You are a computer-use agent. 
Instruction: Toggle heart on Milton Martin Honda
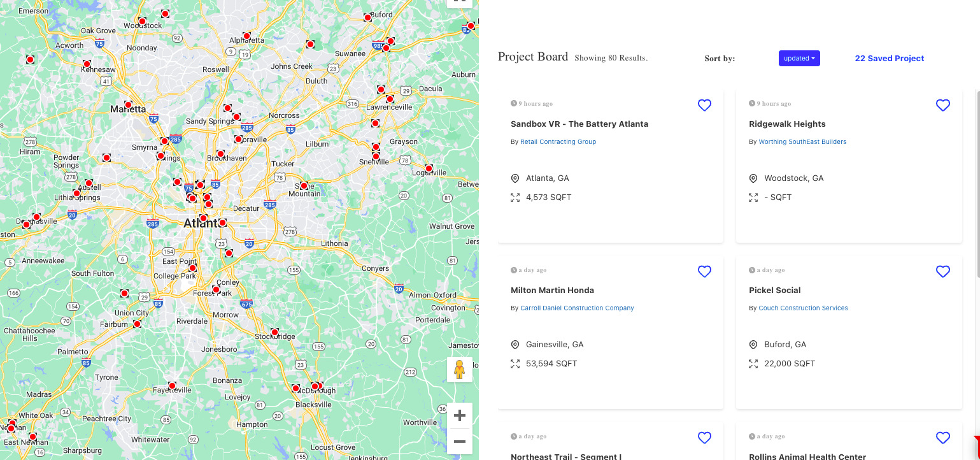click(704, 272)
